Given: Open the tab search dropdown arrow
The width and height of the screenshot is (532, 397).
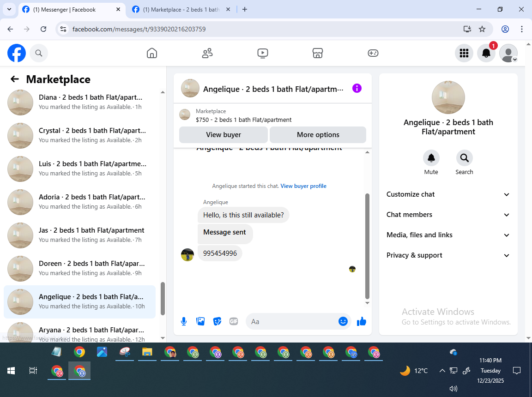Looking at the screenshot, I should coord(9,10).
